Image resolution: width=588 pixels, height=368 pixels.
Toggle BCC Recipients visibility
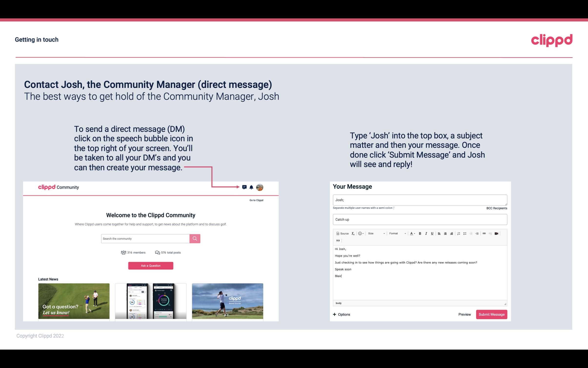tap(496, 208)
